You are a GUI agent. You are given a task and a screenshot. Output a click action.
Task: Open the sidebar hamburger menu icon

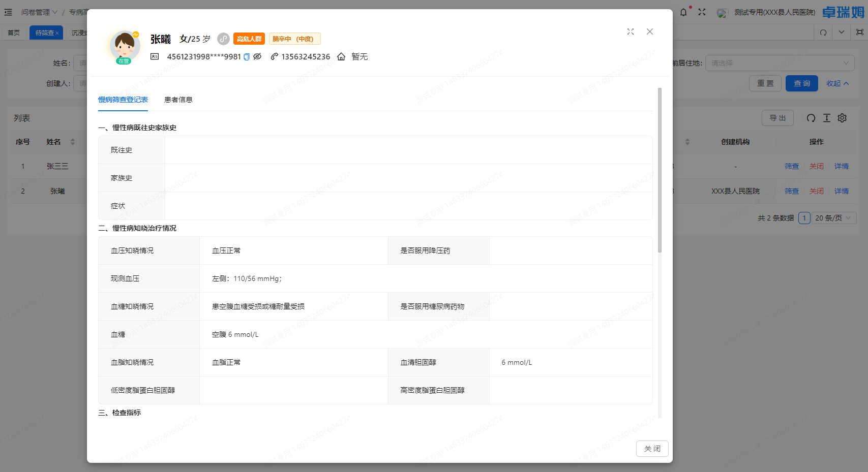tap(8, 12)
